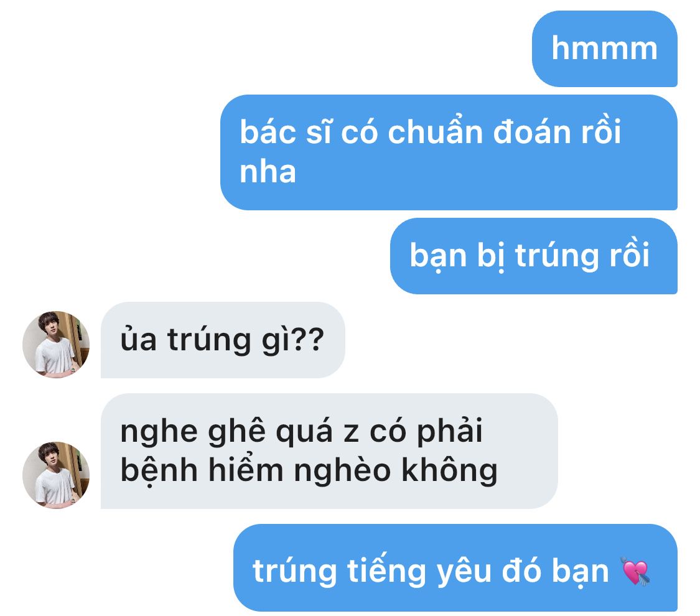Select the 'bạn bị trúng rồi' bubble

(533, 256)
